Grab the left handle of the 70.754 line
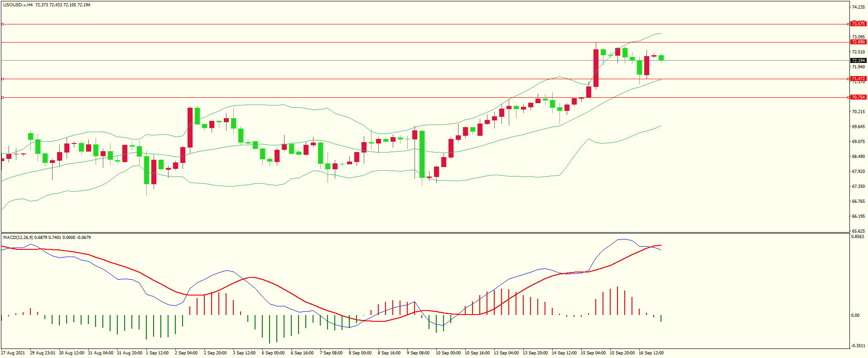The width and height of the screenshot is (868, 358). (2, 97)
